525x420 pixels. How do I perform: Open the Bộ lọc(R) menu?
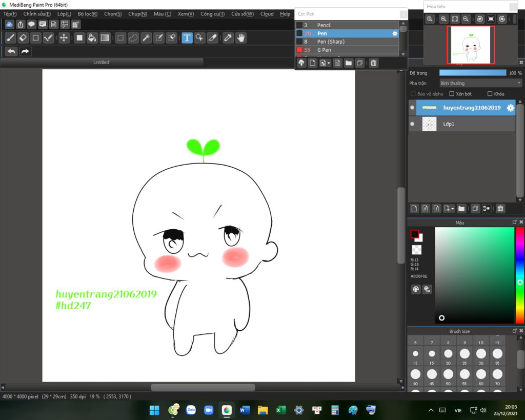(88, 14)
